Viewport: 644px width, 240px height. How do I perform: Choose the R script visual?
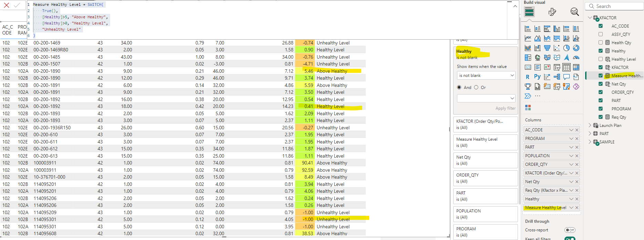528,77
